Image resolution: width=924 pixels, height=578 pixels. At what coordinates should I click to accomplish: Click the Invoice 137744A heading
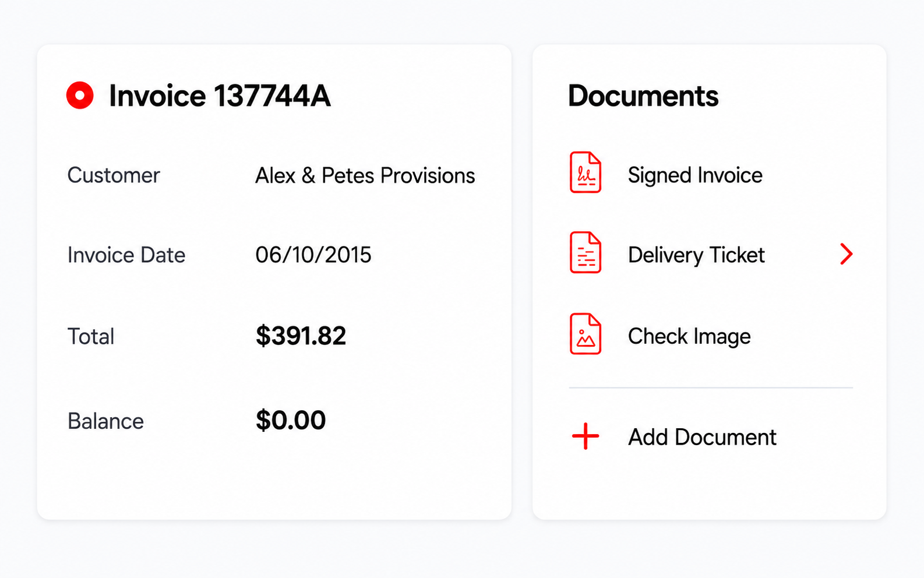pos(220,96)
